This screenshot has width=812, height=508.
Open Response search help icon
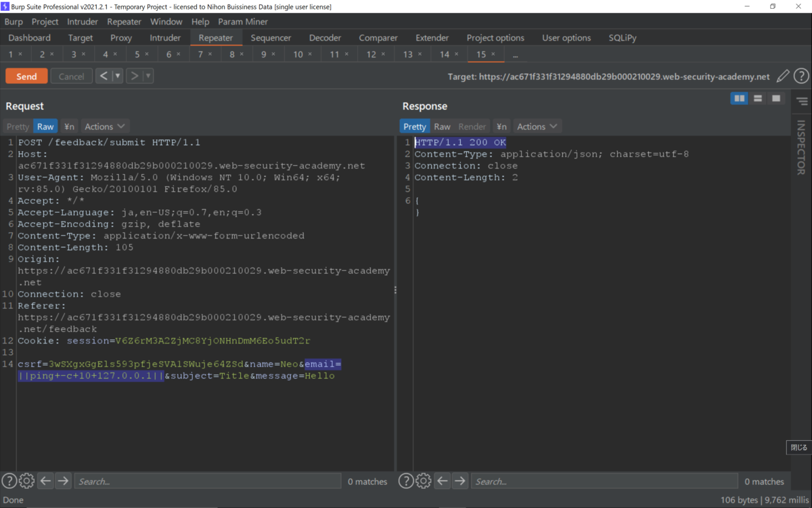point(406,481)
